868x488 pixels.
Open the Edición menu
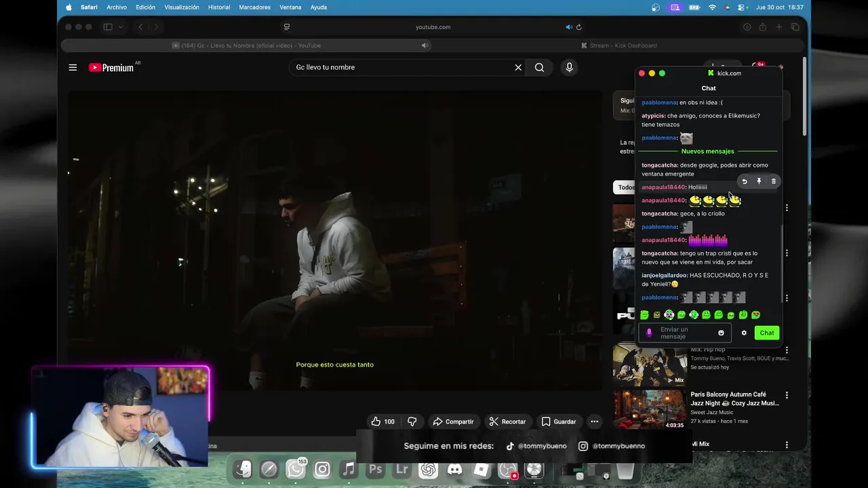click(x=145, y=7)
